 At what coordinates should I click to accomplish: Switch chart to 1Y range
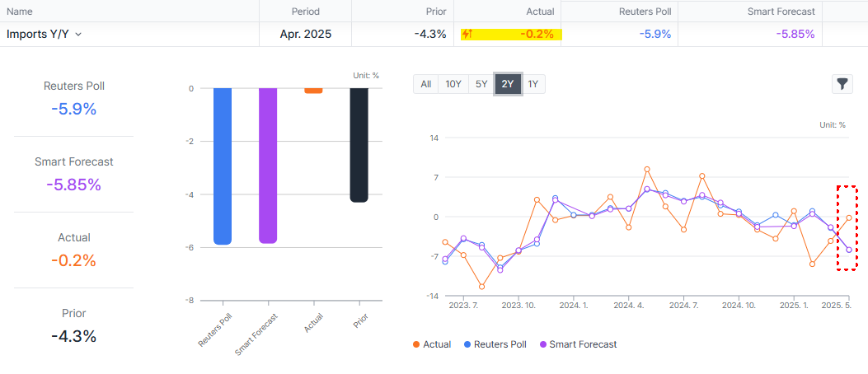(x=533, y=84)
